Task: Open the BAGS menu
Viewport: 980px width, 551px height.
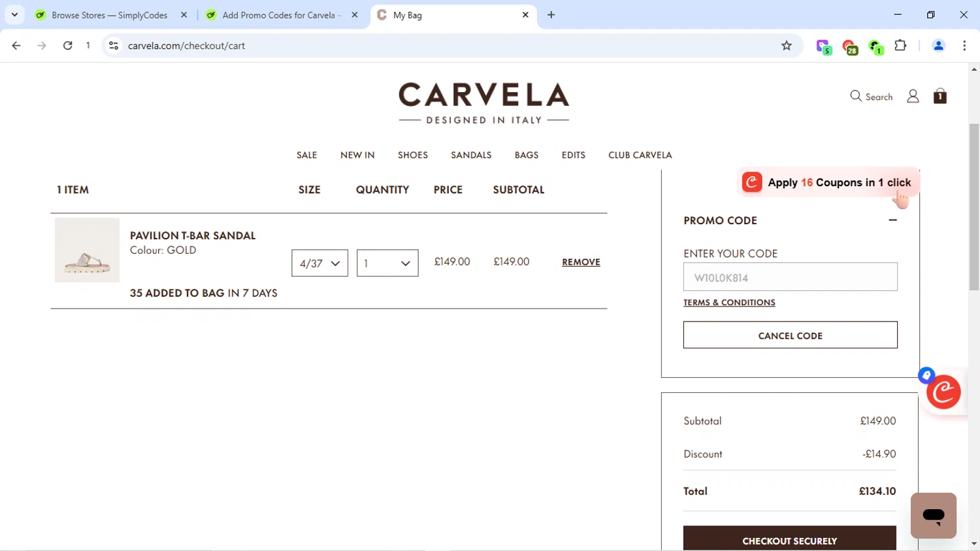Action: click(x=527, y=155)
